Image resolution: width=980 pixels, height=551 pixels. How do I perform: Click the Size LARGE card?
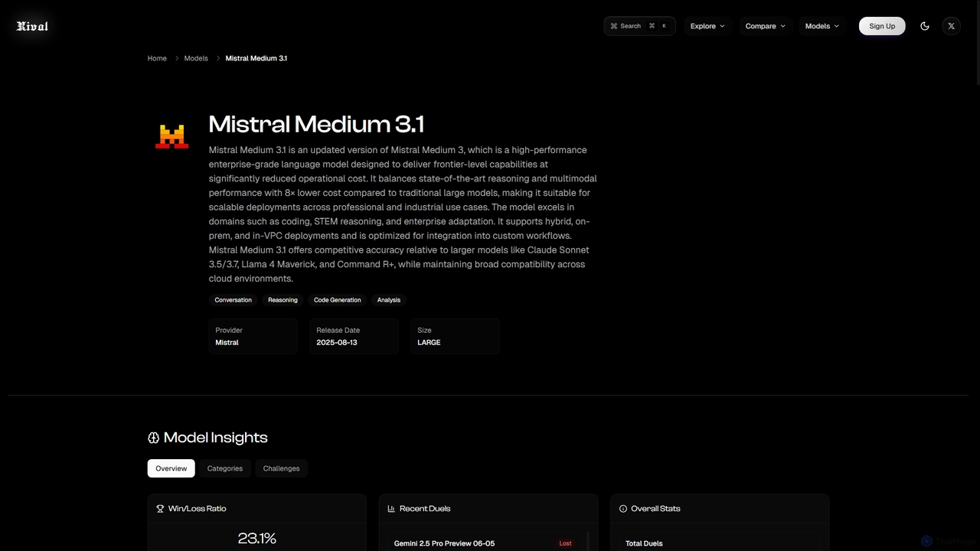tap(455, 336)
